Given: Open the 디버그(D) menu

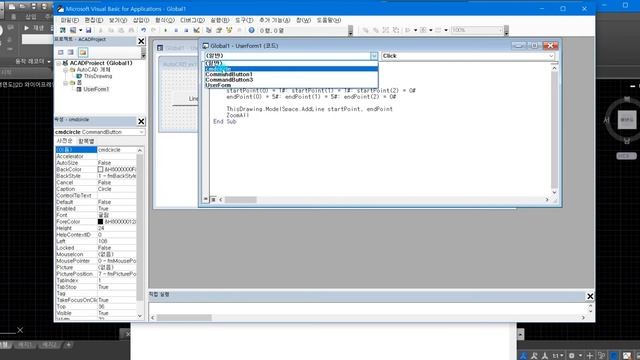Looking at the screenshot, I should pos(193,20).
